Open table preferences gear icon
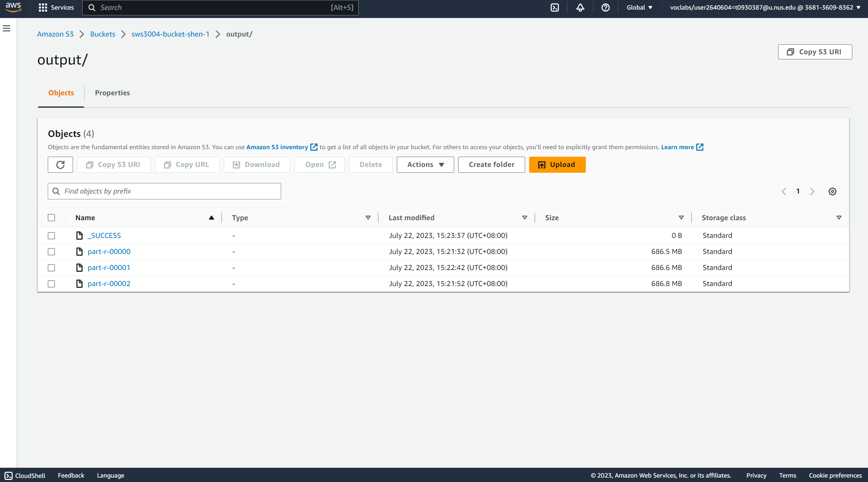The height and width of the screenshot is (482, 868). (x=832, y=192)
